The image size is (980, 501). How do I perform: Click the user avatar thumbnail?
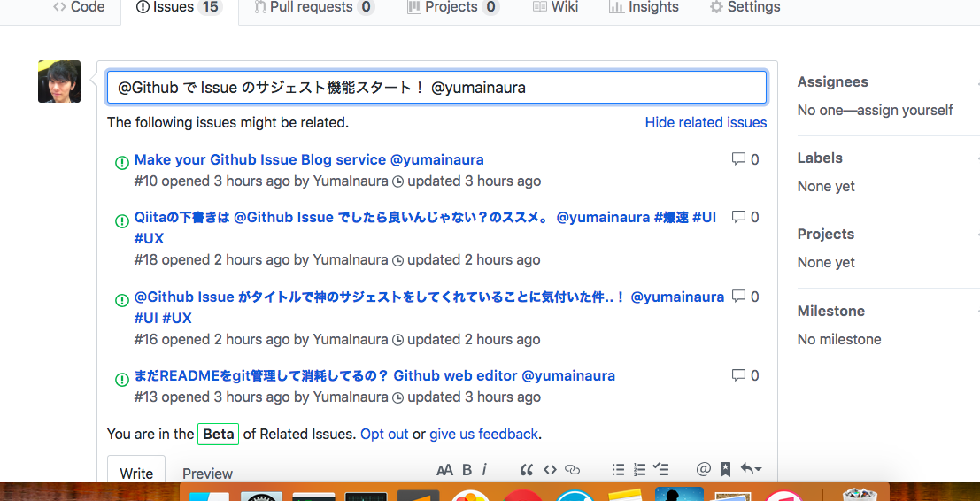click(59, 81)
